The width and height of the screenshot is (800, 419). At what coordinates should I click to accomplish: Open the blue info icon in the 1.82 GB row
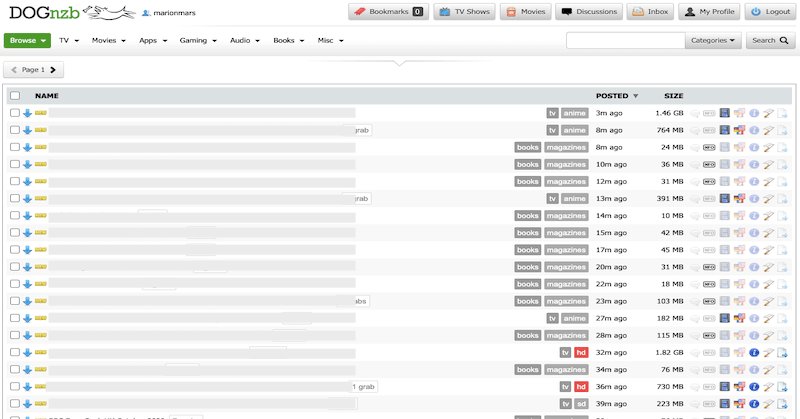[754, 353]
